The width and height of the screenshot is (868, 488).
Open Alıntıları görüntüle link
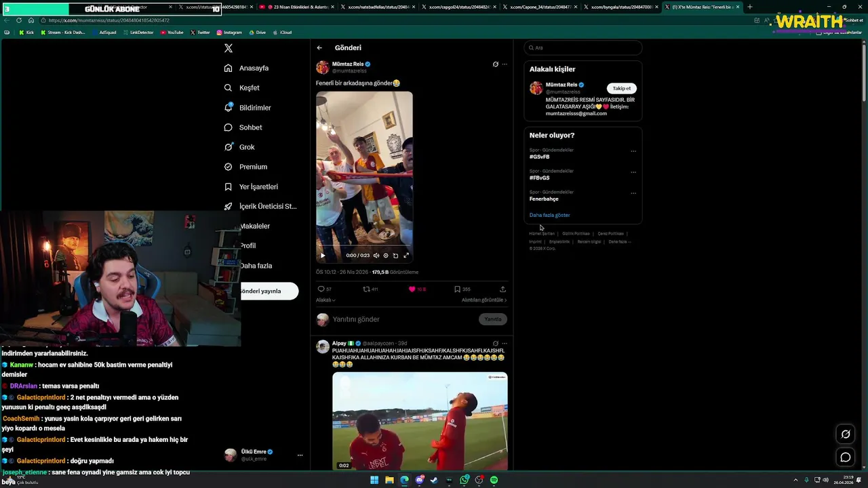click(x=484, y=300)
